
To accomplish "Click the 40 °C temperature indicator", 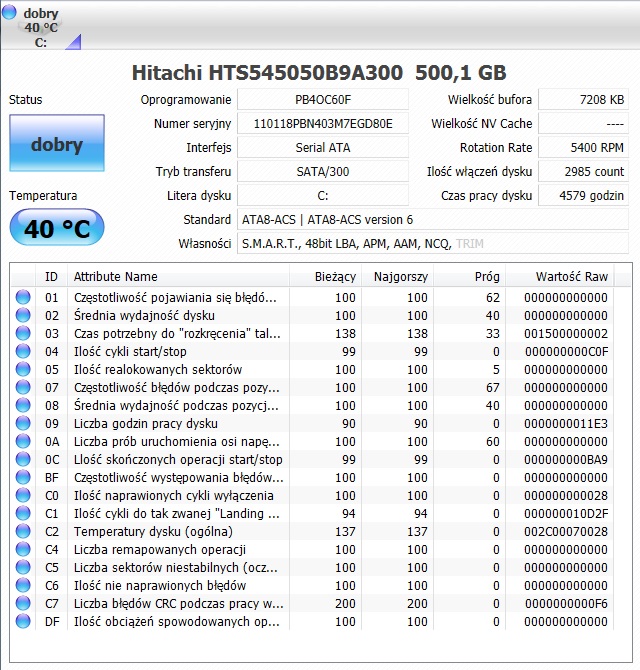I will pyautogui.click(x=57, y=227).
